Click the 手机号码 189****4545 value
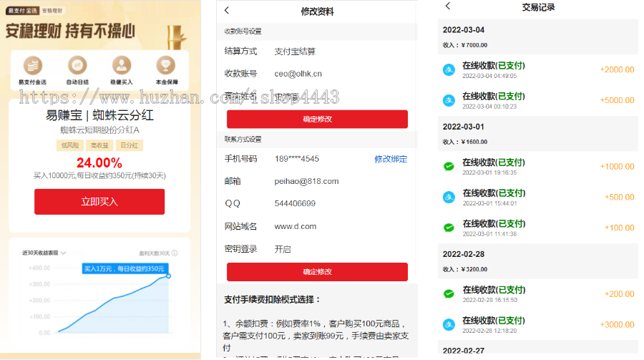The height and width of the screenshot is (360, 644). coord(297,159)
